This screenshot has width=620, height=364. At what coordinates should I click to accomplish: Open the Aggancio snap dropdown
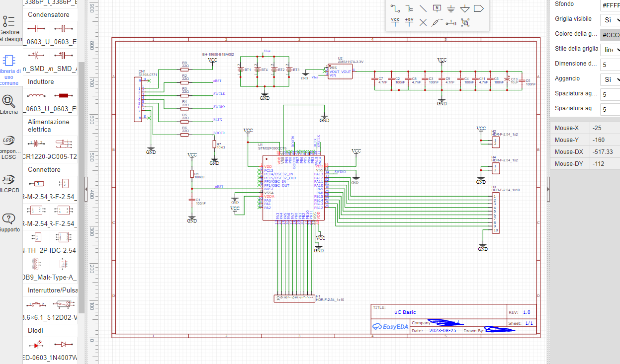[x=611, y=79]
